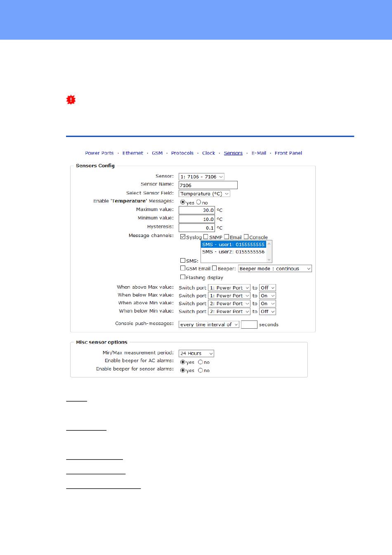Image resolution: width=392 pixels, height=555 pixels.
Task: Select yes for AC alarms beeper
Action: pyautogui.click(x=183, y=362)
